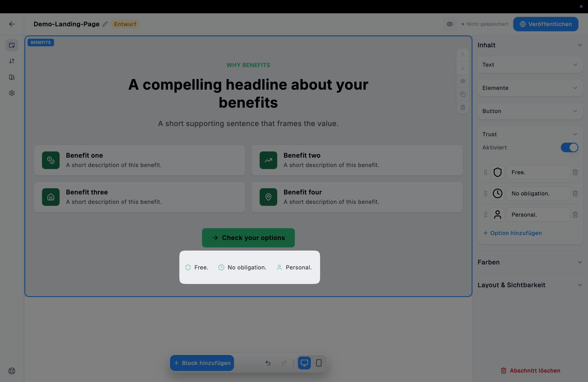Edit the Personal. option text field
This screenshot has height=382, width=588.
point(538,215)
